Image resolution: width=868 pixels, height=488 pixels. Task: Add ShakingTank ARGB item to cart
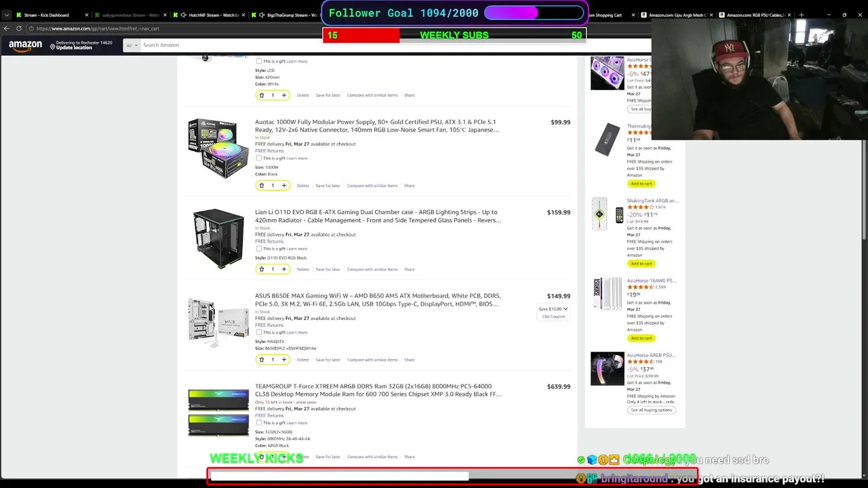click(641, 264)
